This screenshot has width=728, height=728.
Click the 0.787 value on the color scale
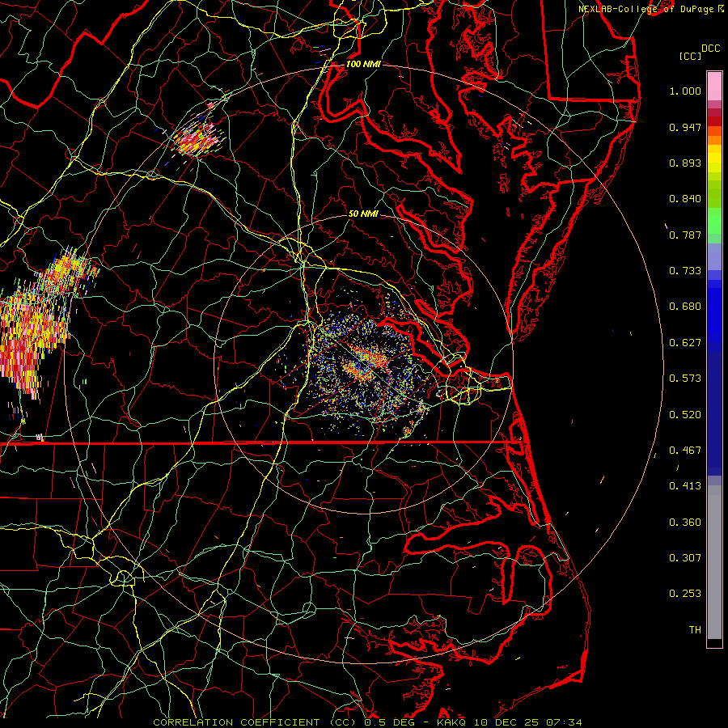point(685,235)
